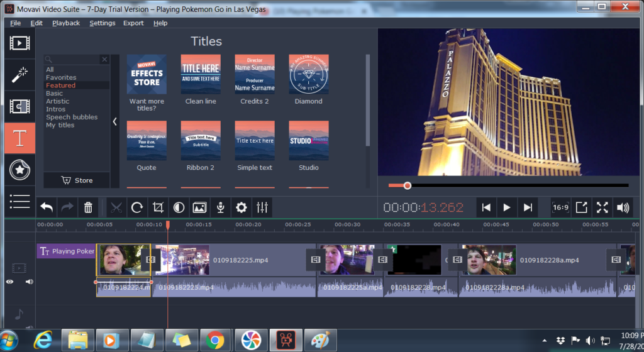644x352 pixels.
Task: Select the 0109182225.mp4 video clip
Action: point(234,260)
